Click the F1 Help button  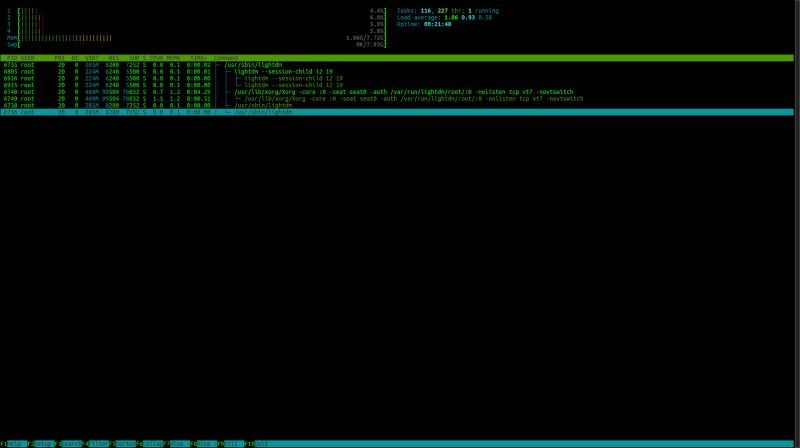[14, 444]
